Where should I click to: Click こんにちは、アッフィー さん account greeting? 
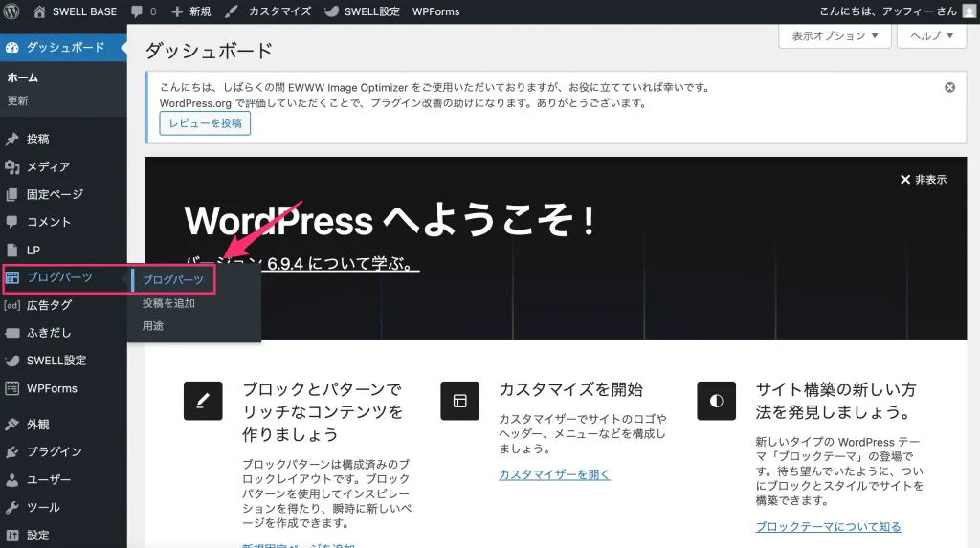[887, 11]
